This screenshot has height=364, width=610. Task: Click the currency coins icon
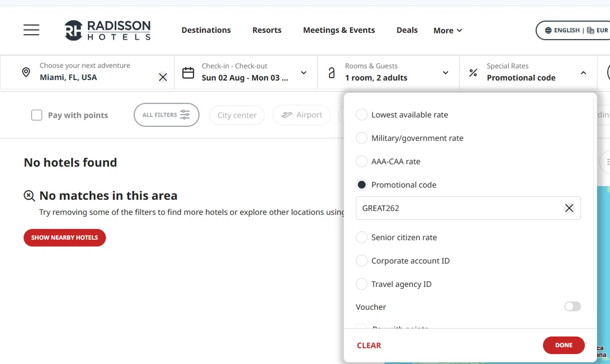point(590,30)
